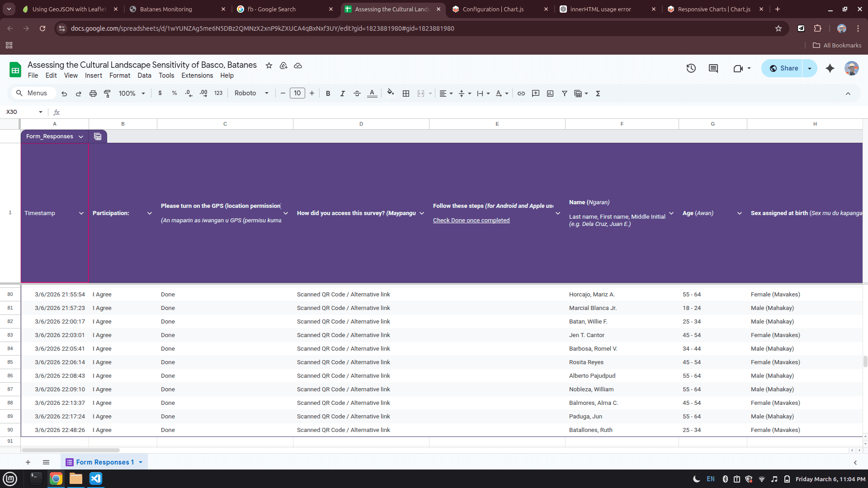
Task: Open all sheets list icon
Action: pos(46,462)
